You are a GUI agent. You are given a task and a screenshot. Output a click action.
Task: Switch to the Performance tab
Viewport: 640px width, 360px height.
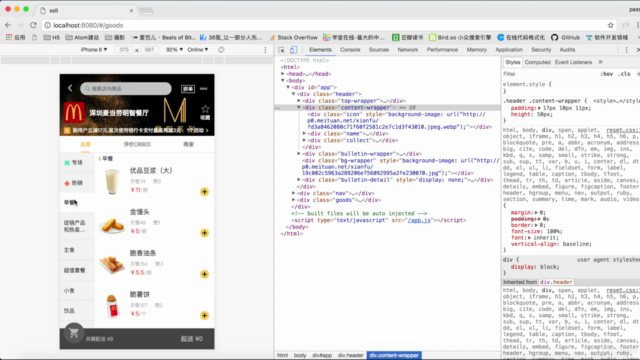[x=442, y=50]
